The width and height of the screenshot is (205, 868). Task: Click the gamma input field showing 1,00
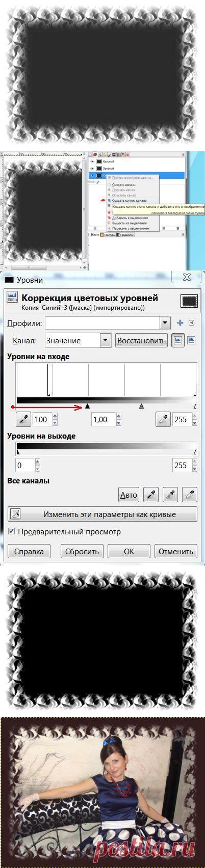pos(104,419)
